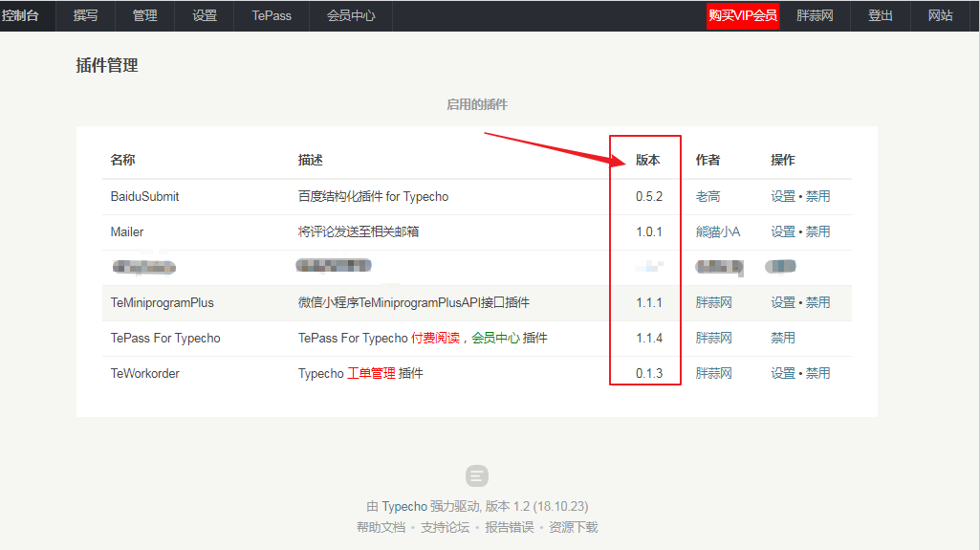Image resolution: width=980 pixels, height=550 pixels.
Task: Click 资源下载 in the footer
Action: point(573,527)
